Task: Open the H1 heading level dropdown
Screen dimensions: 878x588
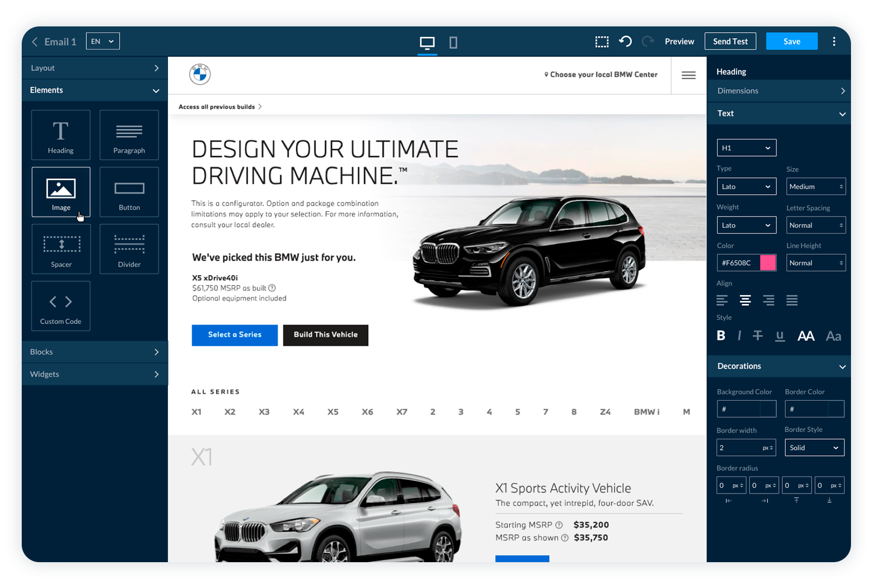Action: (746, 148)
